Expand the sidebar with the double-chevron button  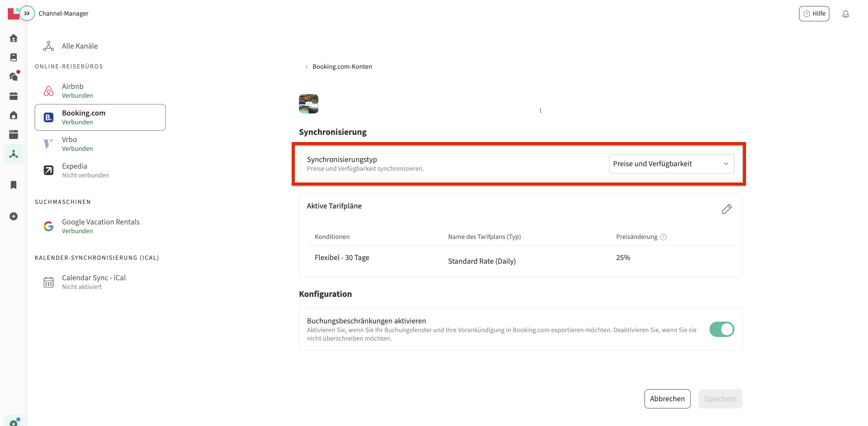pyautogui.click(x=27, y=14)
